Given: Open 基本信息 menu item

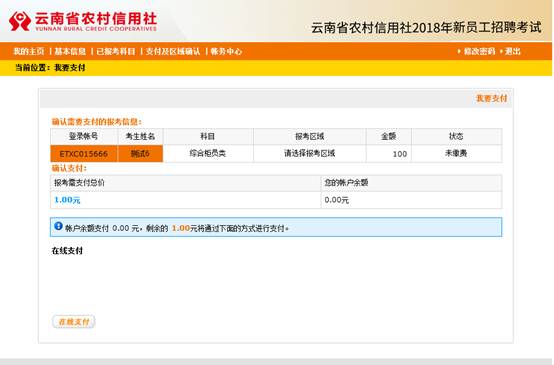Looking at the screenshot, I should [70, 52].
